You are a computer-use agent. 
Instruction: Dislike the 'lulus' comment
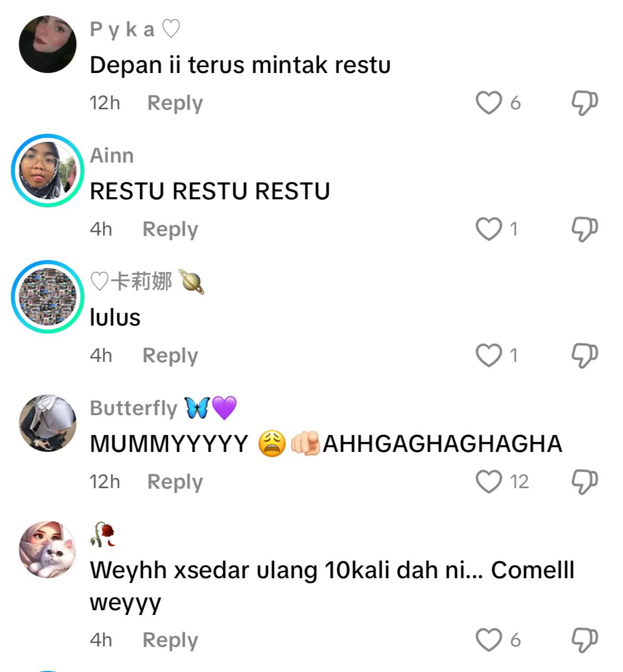coord(585,355)
